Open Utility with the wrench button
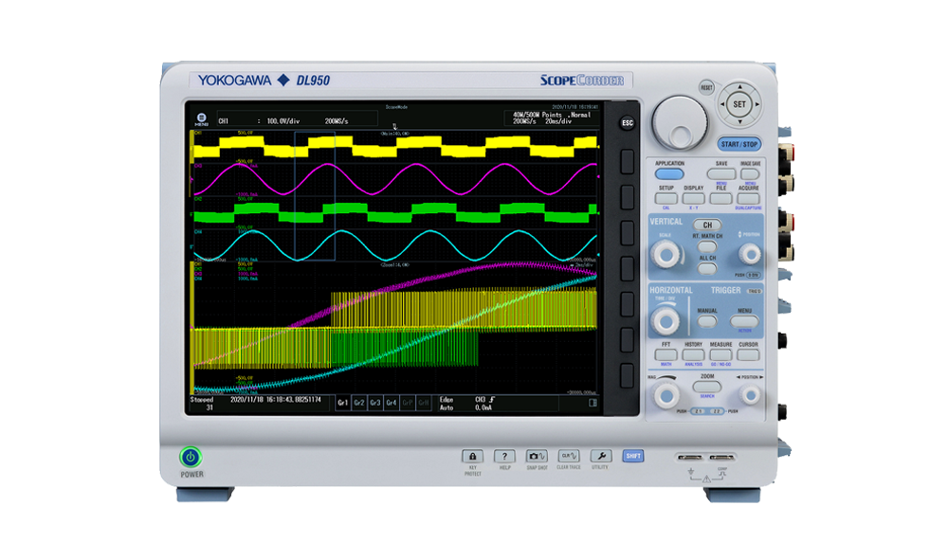Screen dimensions: 930x560 click(600, 456)
